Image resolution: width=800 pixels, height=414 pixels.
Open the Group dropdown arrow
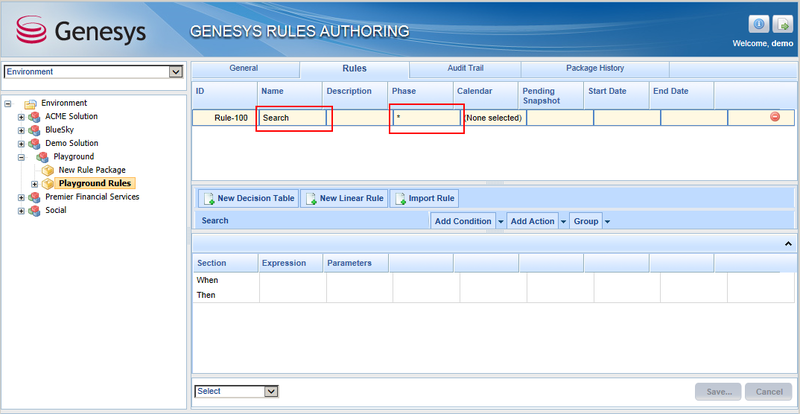click(x=607, y=222)
